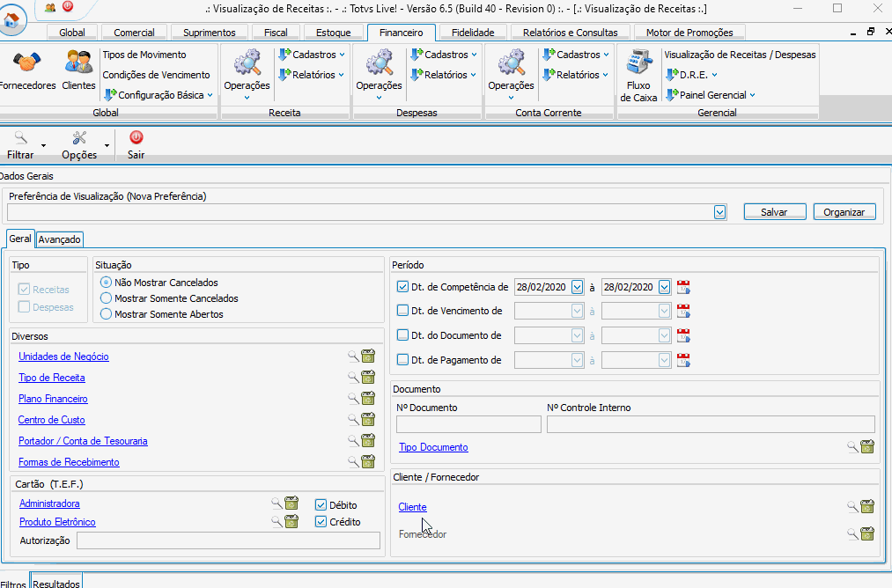
Task: Enable Dt. de Pagamento de checkbox
Action: (402, 359)
